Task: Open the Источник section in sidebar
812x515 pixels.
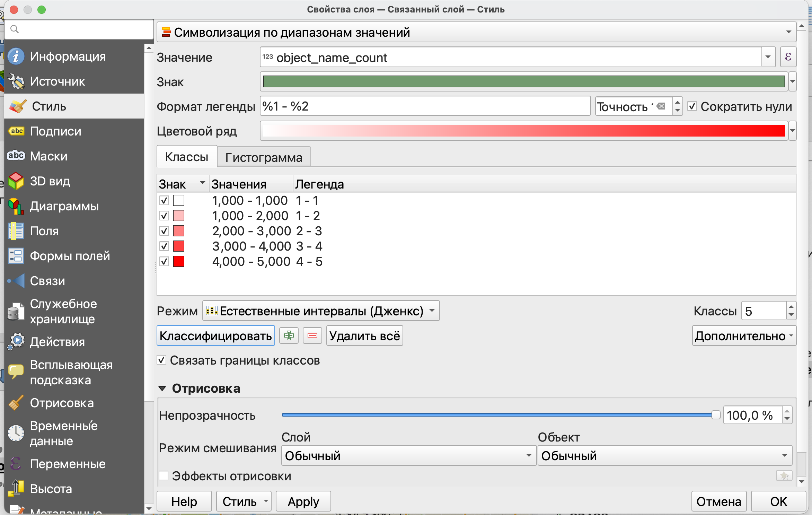Action: 57,81
